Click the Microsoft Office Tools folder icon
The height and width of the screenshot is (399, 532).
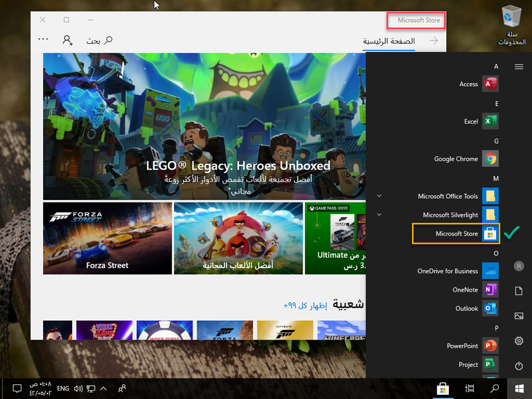(490, 196)
